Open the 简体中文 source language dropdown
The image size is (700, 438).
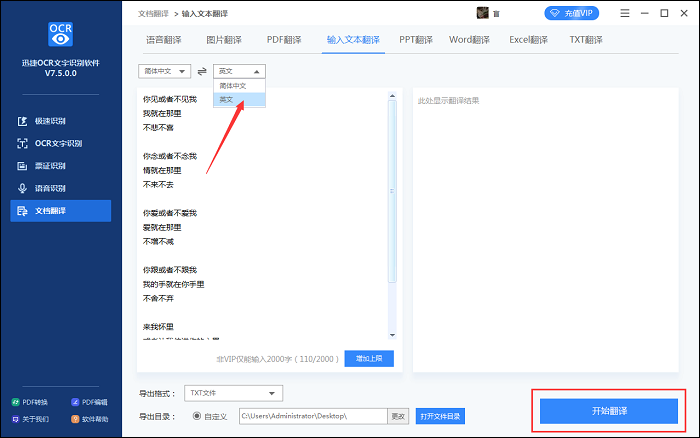pyautogui.click(x=164, y=71)
